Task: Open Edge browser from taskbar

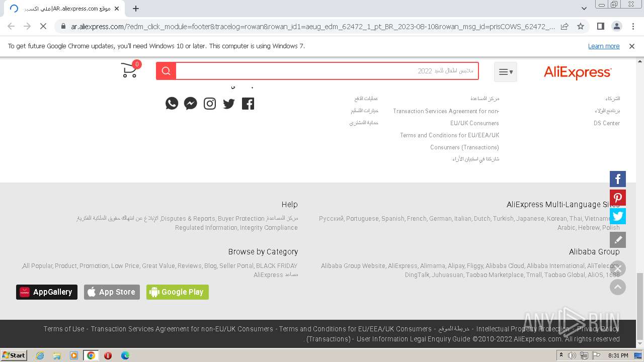Action: coord(125,355)
